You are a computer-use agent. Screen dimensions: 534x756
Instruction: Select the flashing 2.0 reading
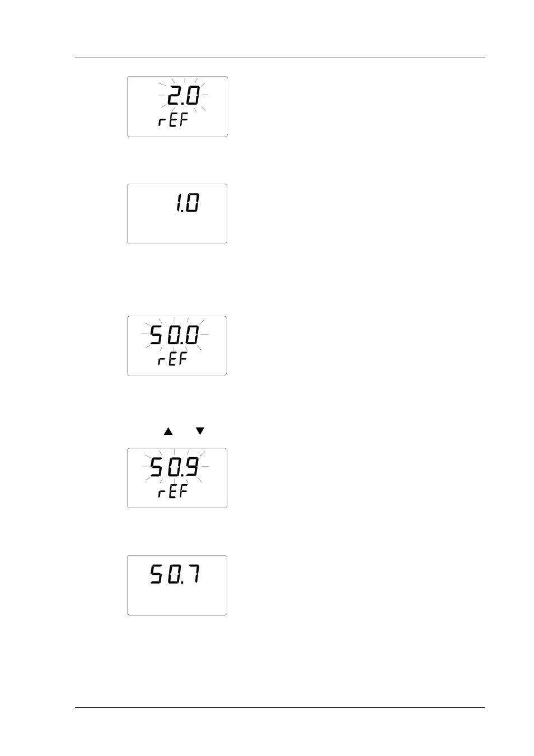184,96
